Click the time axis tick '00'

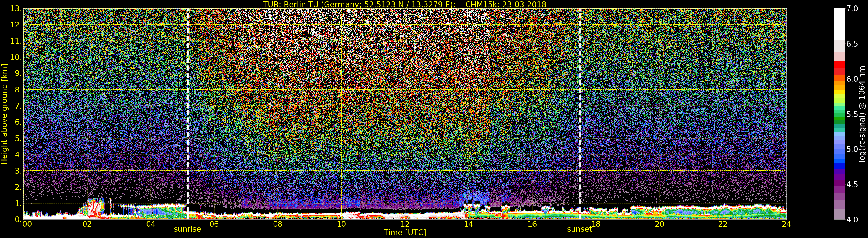coord(27,224)
